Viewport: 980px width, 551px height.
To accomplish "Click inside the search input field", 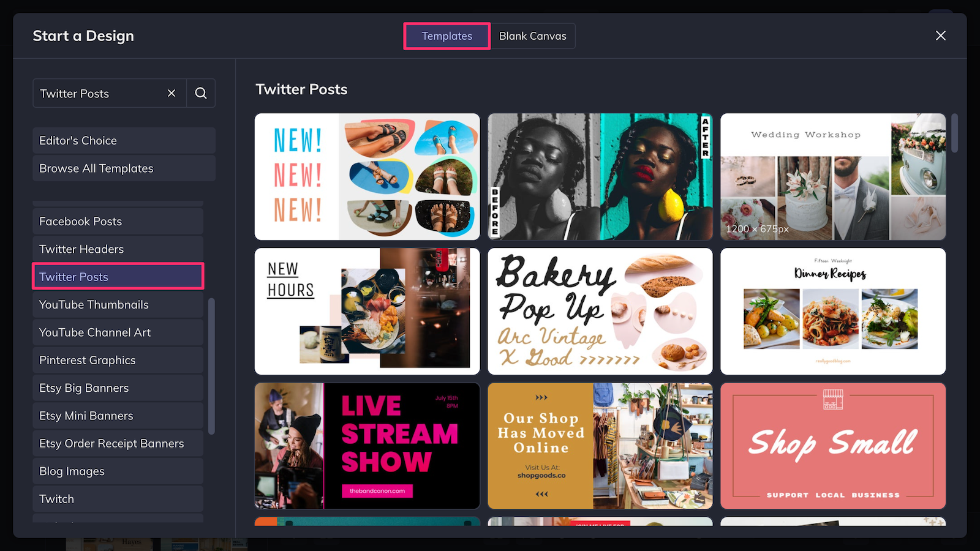I will coord(98,93).
